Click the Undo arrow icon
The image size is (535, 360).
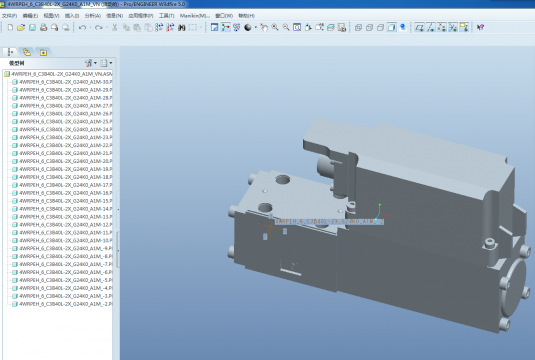coord(82,27)
